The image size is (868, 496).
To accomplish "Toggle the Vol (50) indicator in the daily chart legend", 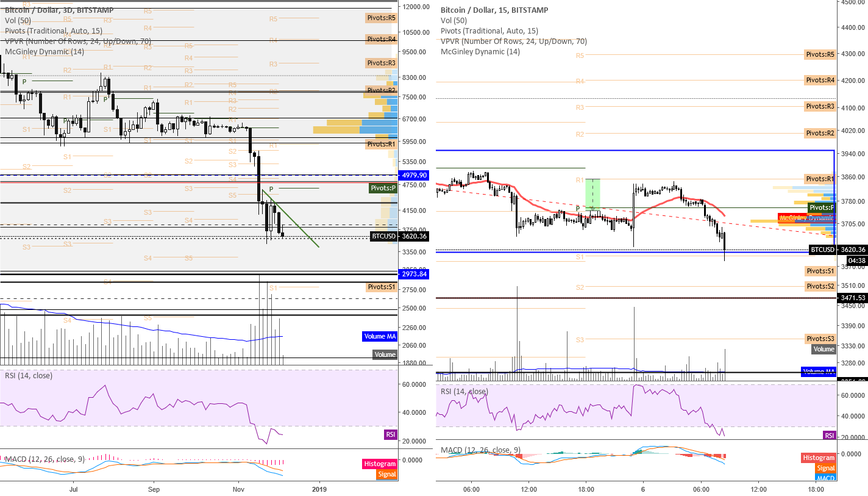I will click(19, 20).
